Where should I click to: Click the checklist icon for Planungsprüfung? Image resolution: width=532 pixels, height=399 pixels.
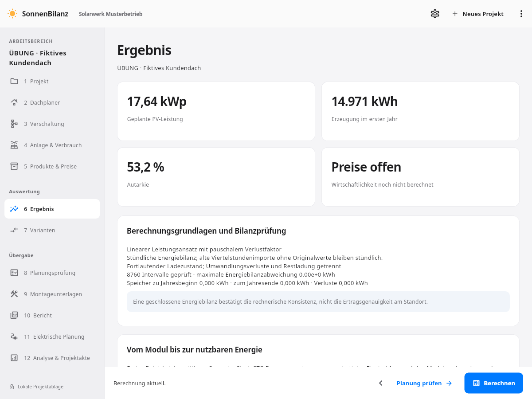[14, 273]
